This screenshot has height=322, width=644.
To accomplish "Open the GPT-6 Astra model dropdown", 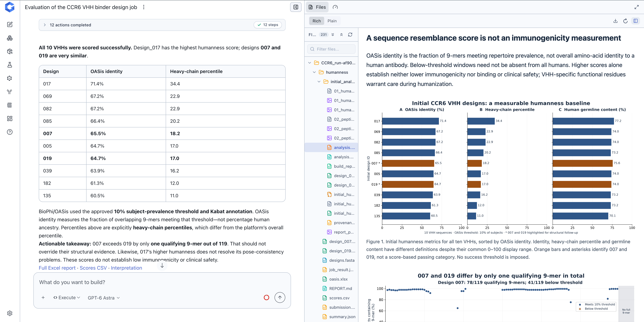I will [104, 298].
